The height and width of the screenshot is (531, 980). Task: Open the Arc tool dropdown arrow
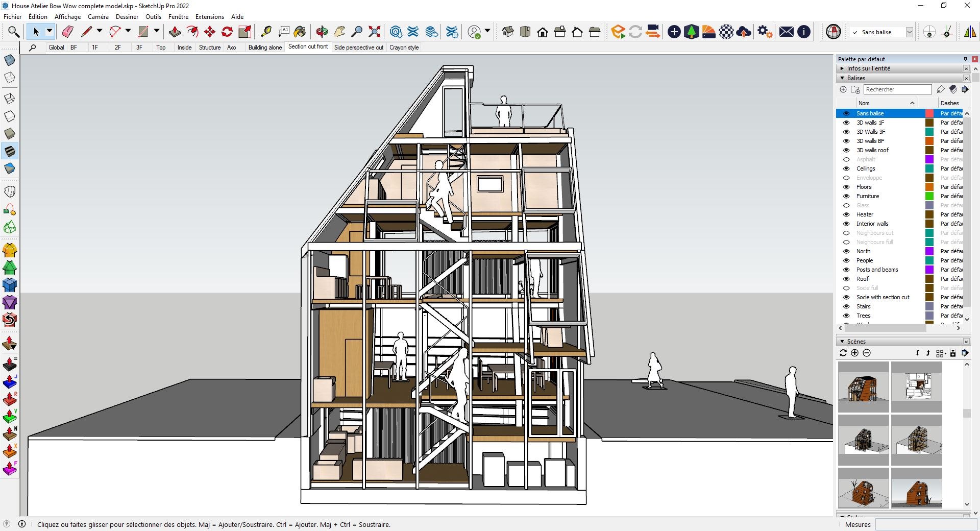coord(128,32)
